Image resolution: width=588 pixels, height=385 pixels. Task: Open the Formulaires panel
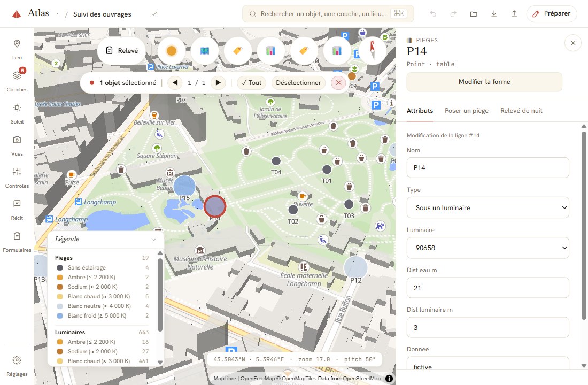pyautogui.click(x=17, y=242)
